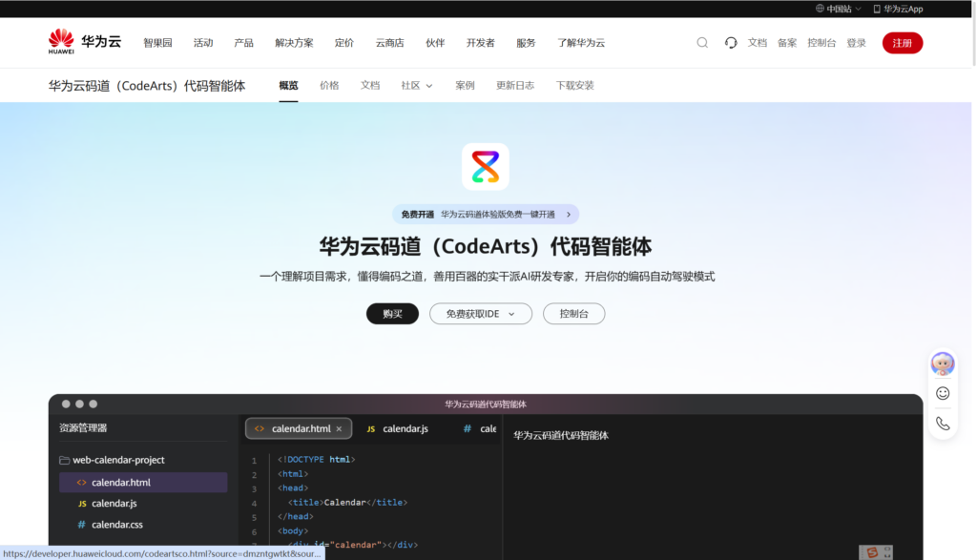Click the web-calendar-project folder icon
This screenshot has width=977, height=560.
click(x=64, y=460)
